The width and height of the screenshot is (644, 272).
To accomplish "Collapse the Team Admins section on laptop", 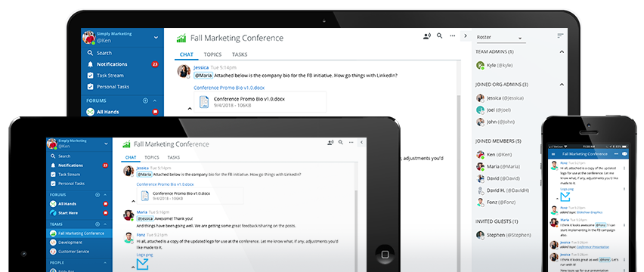I will click(562, 52).
